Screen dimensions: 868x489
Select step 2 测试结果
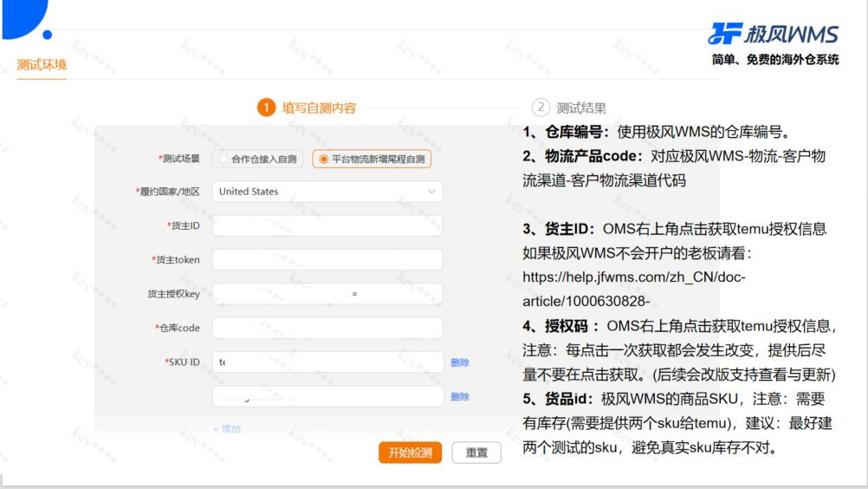[569, 108]
